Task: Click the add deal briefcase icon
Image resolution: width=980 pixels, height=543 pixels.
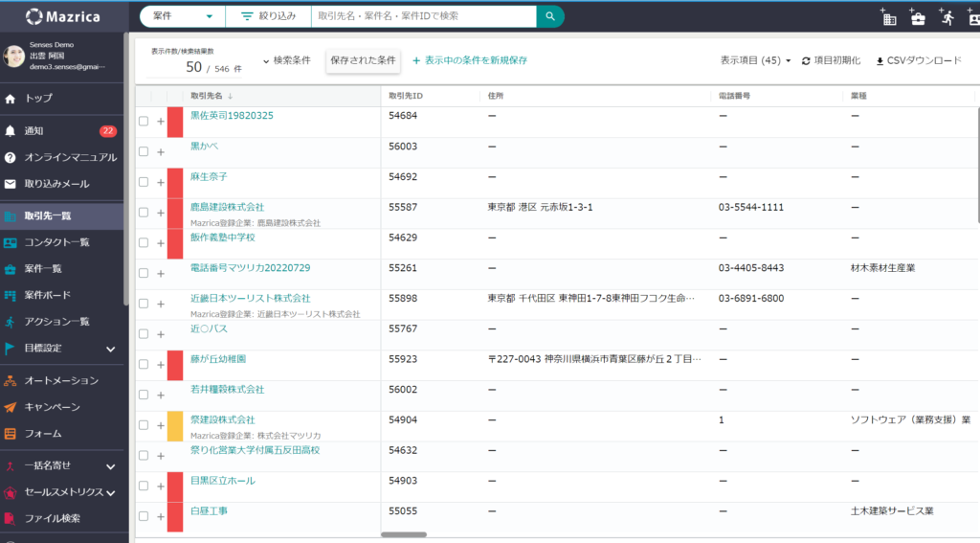Action: pos(918,17)
